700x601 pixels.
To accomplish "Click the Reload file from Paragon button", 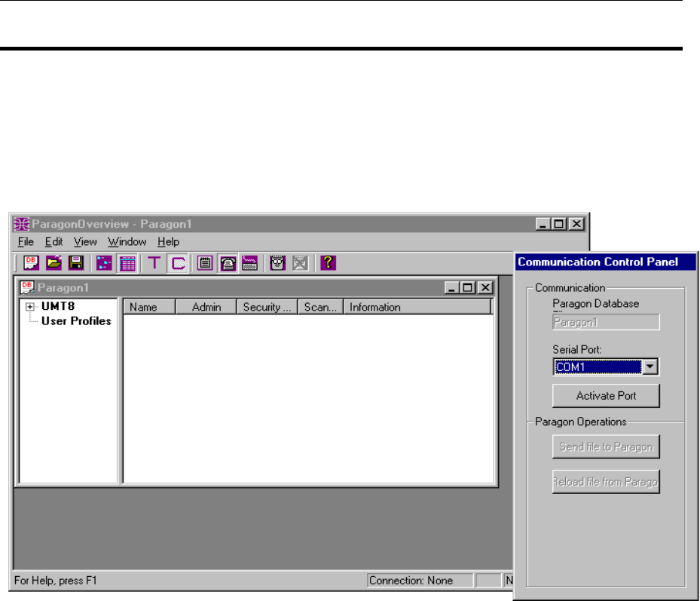I will coord(606,482).
